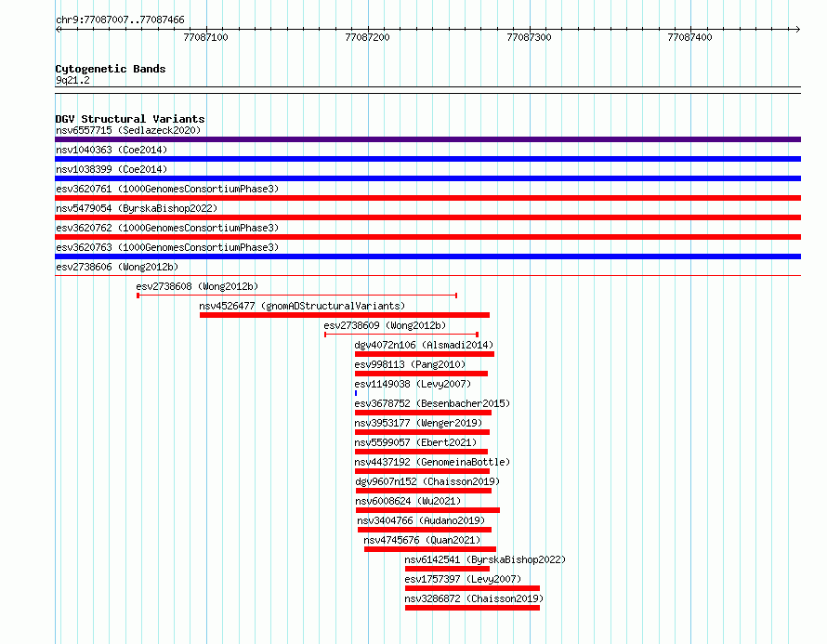Image resolution: width=827 pixels, height=644 pixels.
Task: Select nsv3953177 (Wenger2019) label
Action: (418, 423)
